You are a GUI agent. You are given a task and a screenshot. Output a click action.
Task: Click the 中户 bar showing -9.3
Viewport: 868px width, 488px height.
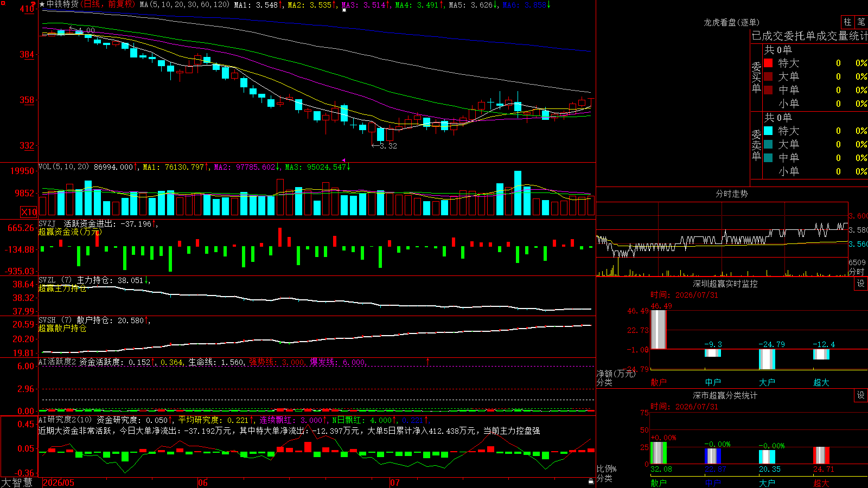coord(713,353)
